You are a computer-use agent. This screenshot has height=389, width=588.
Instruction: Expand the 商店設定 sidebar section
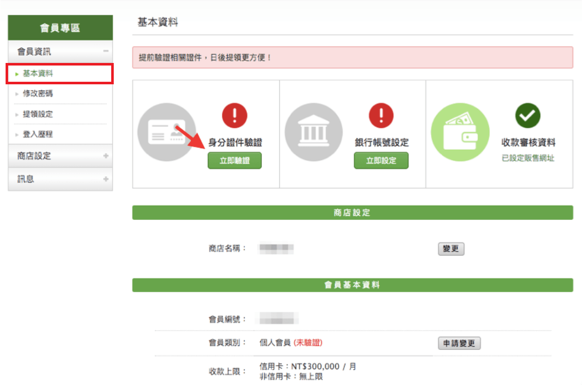pyautogui.click(x=60, y=156)
